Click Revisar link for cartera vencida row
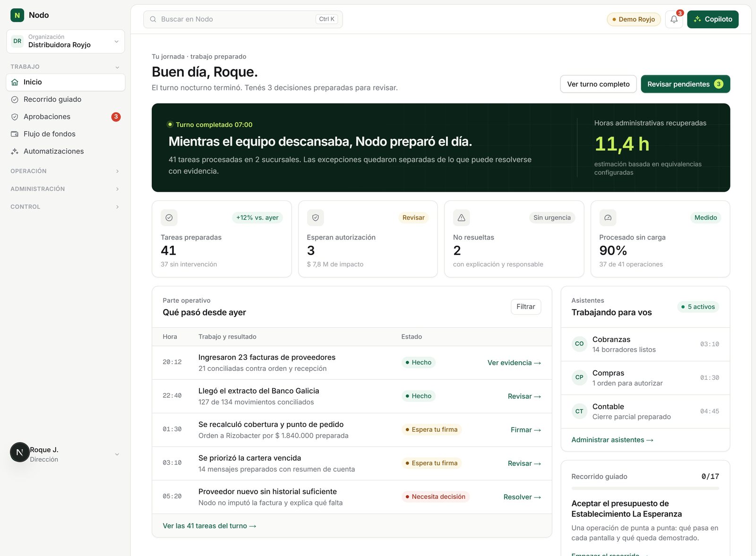Image resolution: width=756 pixels, height=556 pixels. coord(524,463)
